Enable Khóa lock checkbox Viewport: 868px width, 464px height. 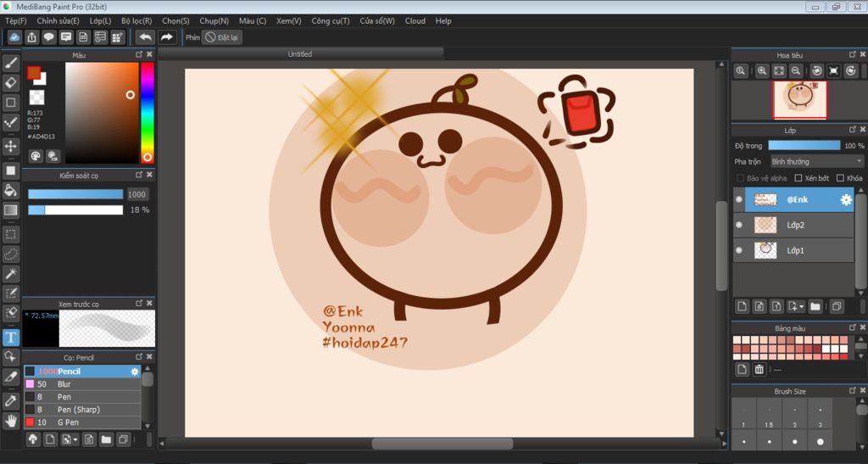click(x=840, y=178)
